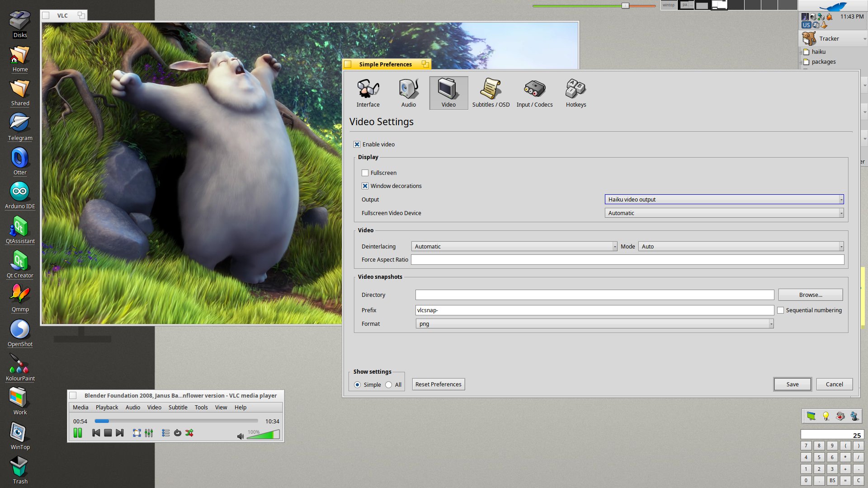The image size is (868, 488).
Task: Toggle the loop icon in VLC
Action: tap(177, 433)
